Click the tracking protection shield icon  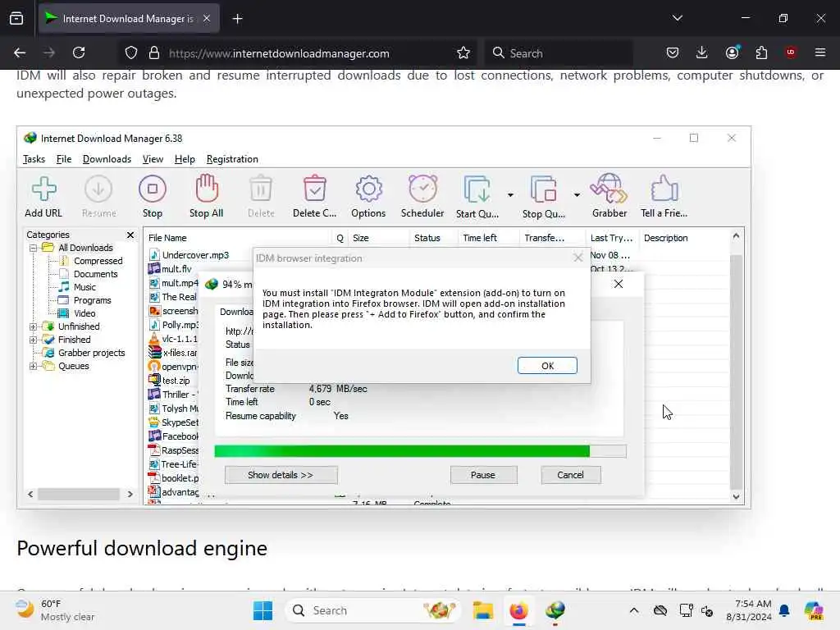tap(131, 53)
